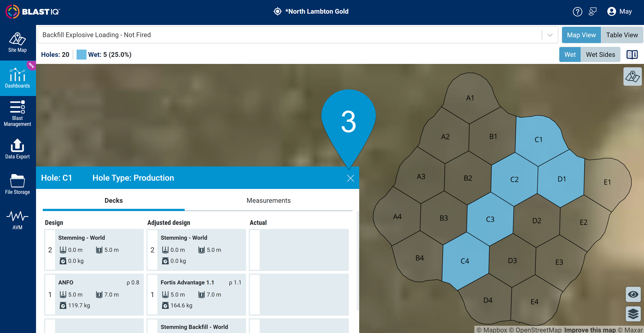
Task: Select hole E2 on the map
Action: [583, 222]
